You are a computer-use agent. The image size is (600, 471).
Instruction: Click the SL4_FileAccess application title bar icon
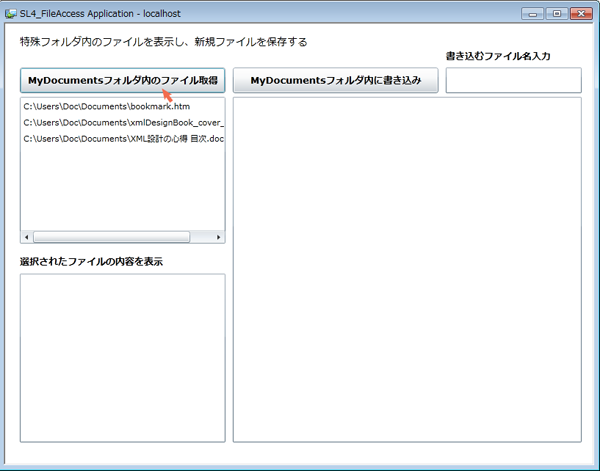coord(11,14)
